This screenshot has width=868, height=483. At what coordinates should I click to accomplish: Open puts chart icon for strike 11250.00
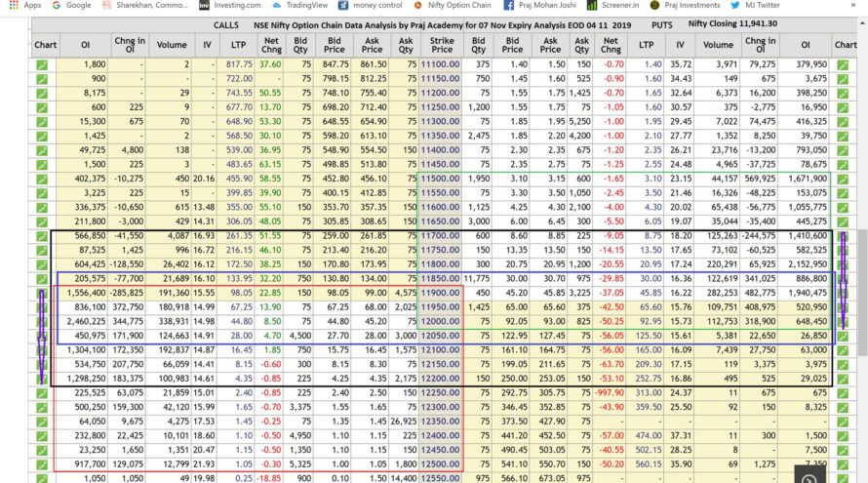(843, 108)
